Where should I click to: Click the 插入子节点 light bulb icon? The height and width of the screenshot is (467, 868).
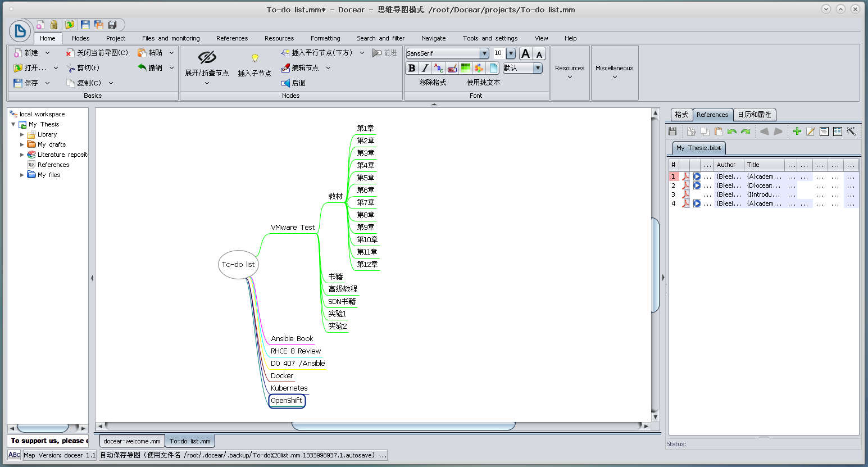pyautogui.click(x=255, y=58)
